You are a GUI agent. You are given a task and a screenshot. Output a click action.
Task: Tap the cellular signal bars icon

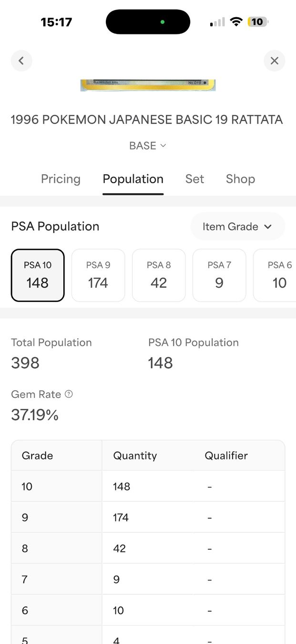point(217,22)
